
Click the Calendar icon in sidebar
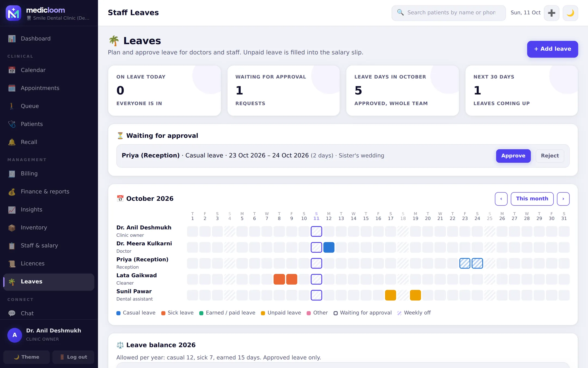click(x=12, y=70)
